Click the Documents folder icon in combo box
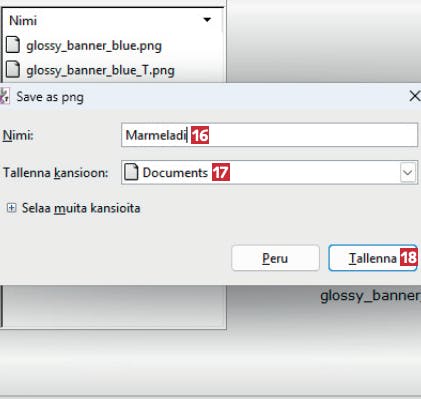 pos(131,172)
